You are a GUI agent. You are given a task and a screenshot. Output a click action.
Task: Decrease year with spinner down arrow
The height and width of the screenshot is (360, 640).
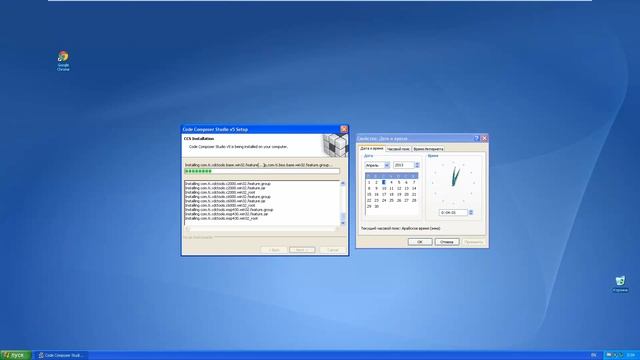coord(417,167)
